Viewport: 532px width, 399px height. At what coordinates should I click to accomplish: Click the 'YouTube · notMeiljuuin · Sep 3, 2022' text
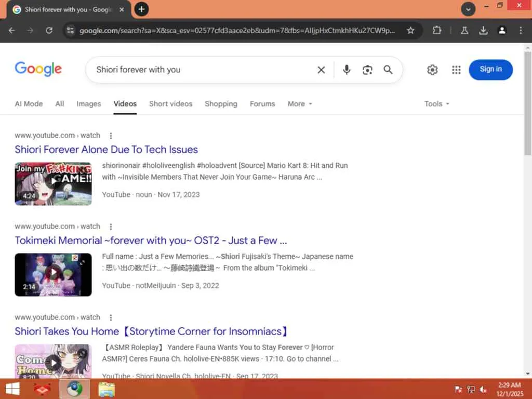coord(161,286)
